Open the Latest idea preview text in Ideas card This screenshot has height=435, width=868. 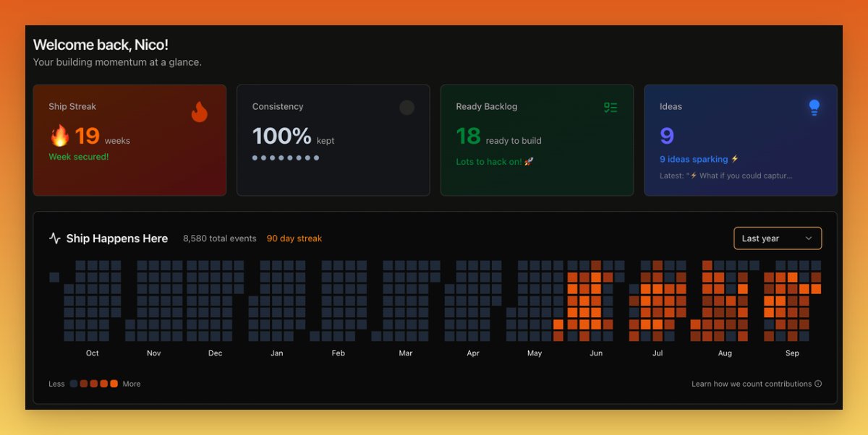tap(726, 176)
